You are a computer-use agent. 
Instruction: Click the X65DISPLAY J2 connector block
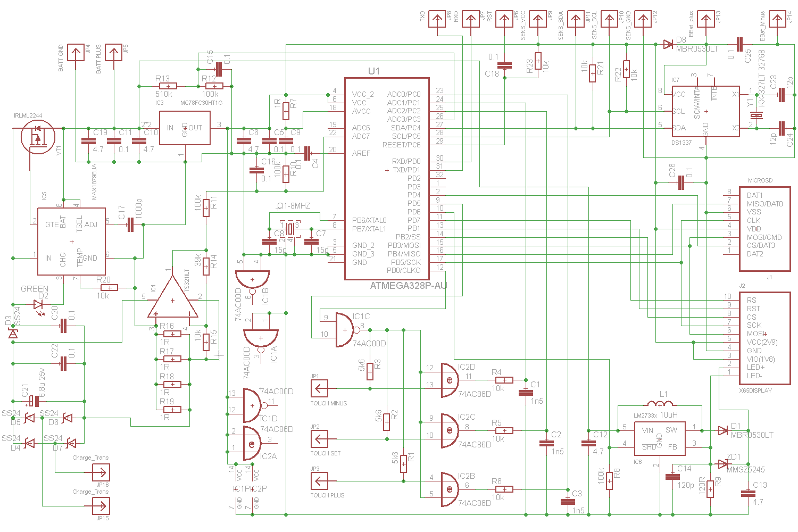(764, 338)
